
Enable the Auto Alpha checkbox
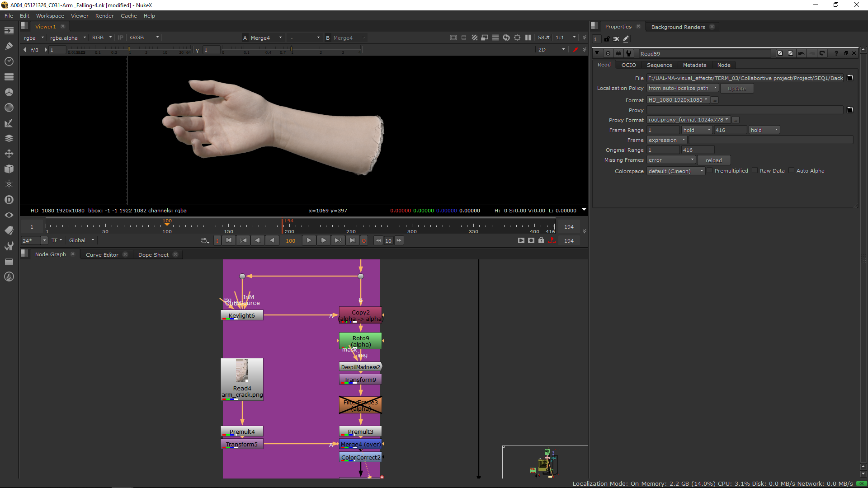pyautogui.click(x=791, y=171)
